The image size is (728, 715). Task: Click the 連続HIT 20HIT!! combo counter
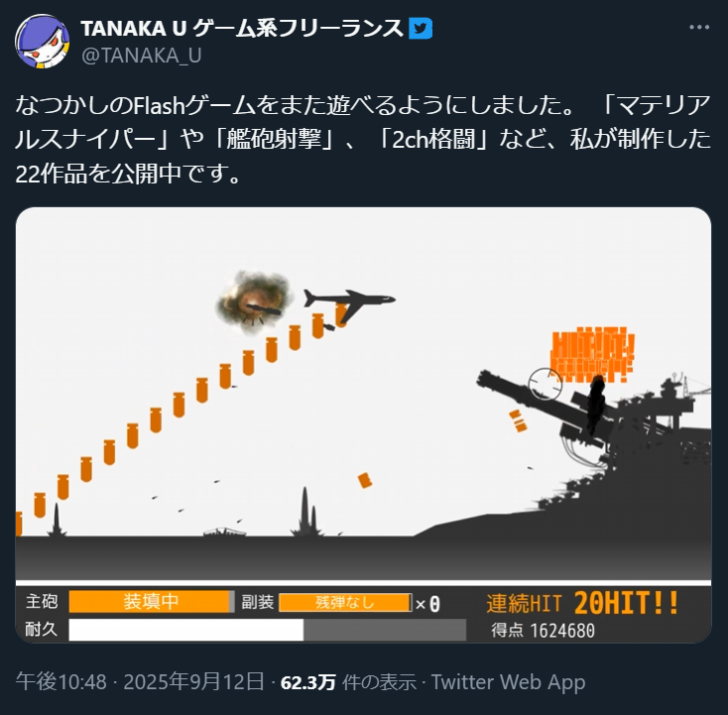582,603
